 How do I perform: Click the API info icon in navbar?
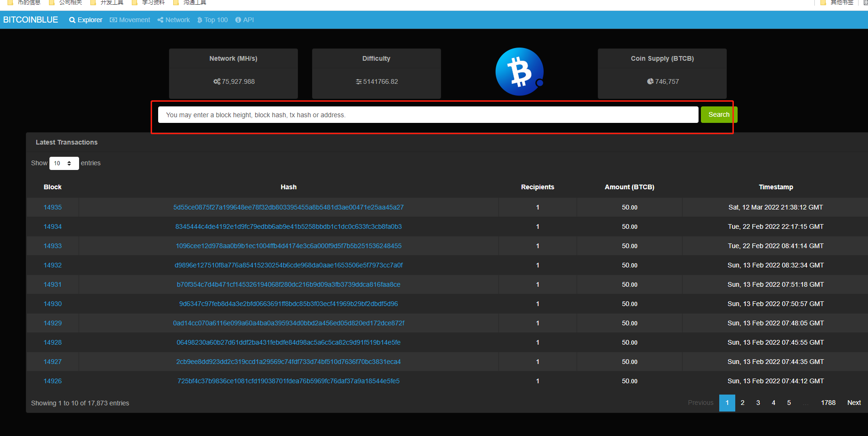(x=238, y=20)
